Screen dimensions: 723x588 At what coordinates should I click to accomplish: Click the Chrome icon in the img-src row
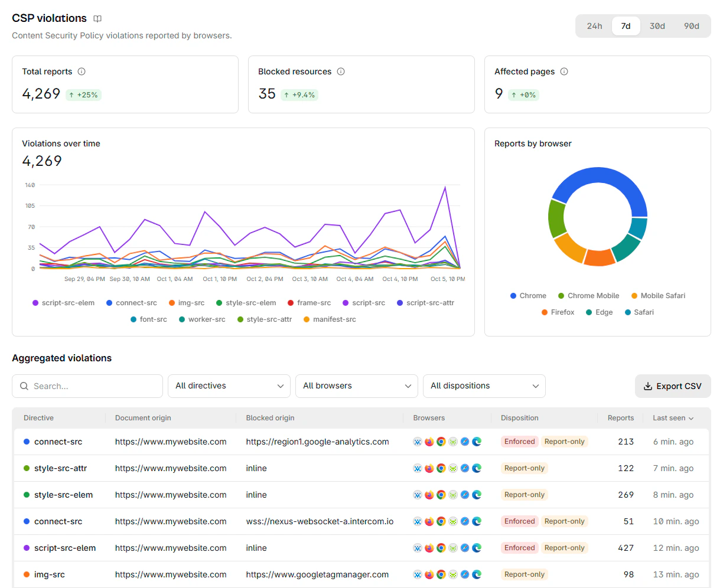pyautogui.click(x=441, y=574)
